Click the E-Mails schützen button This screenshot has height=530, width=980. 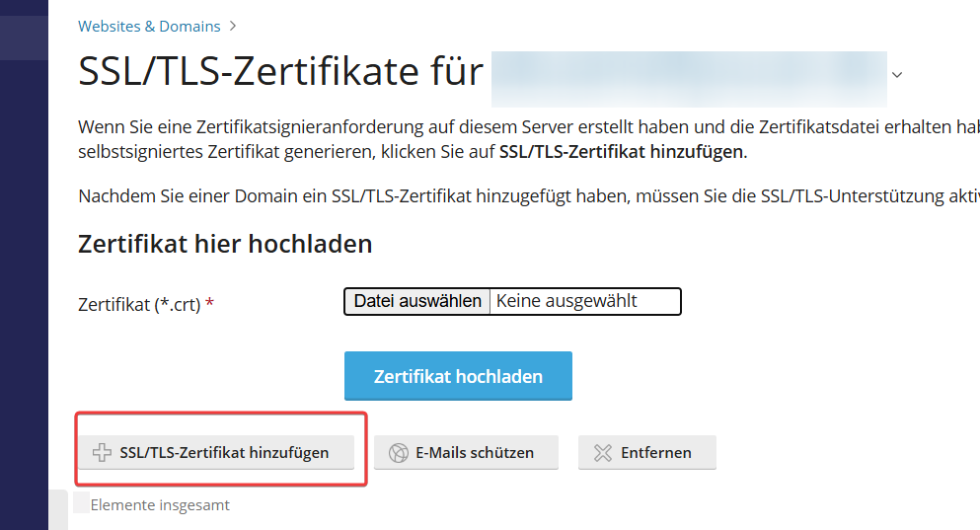466,452
